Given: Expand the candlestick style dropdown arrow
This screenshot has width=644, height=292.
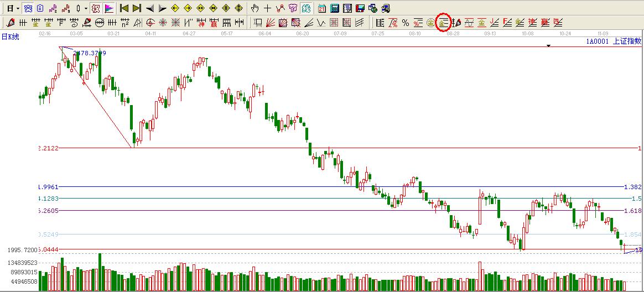Looking at the screenshot, I should click(86, 8).
